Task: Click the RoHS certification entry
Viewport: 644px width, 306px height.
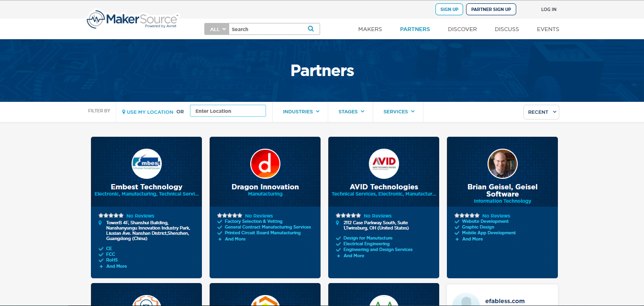Action: point(112,260)
